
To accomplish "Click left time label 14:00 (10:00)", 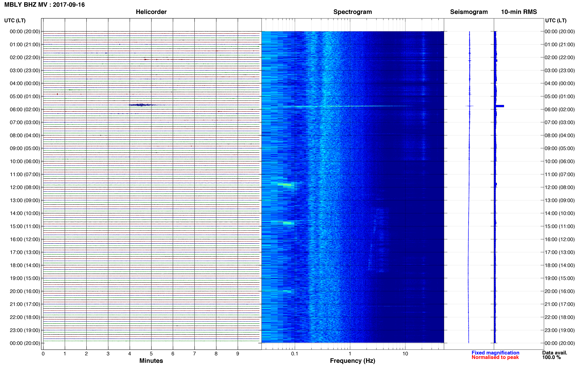I will point(25,213).
